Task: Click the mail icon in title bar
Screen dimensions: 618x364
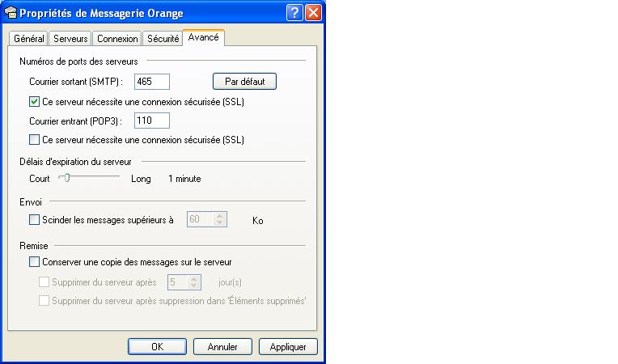Action: click(x=11, y=13)
